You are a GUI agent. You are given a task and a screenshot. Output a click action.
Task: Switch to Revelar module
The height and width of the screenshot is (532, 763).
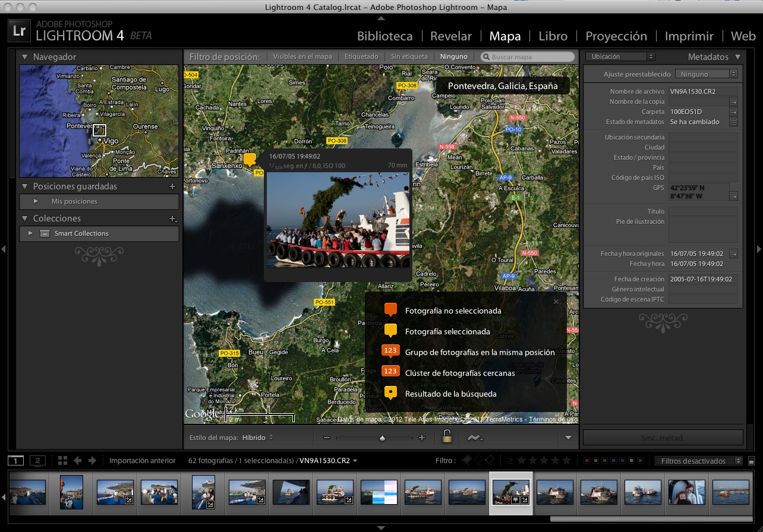pos(451,36)
